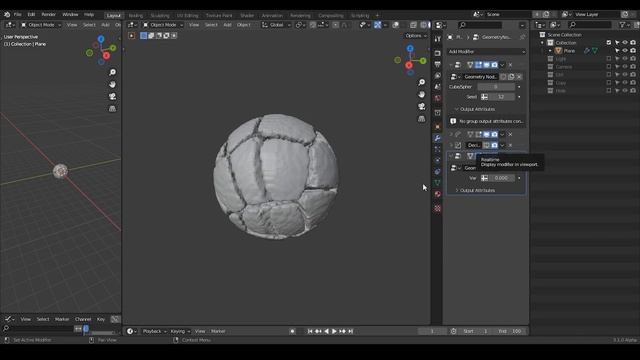Open the Help menu
Viewport: 640px width, 360px height.
pyautogui.click(x=89, y=14)
